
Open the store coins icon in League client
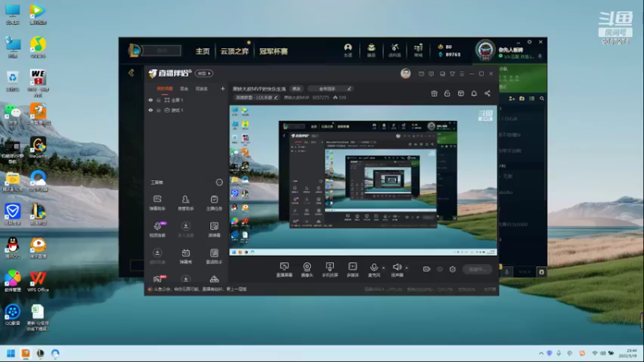coord(418,50)
